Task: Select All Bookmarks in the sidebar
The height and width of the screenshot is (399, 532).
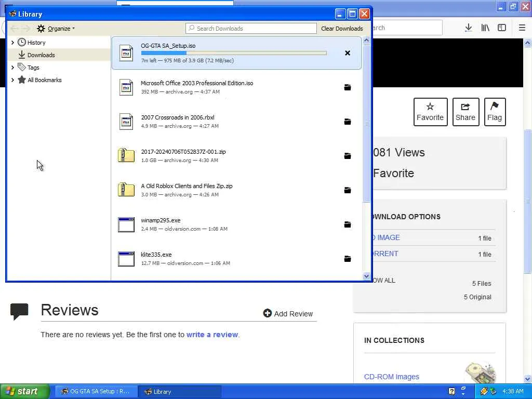Action: click(x=45, y=80)
